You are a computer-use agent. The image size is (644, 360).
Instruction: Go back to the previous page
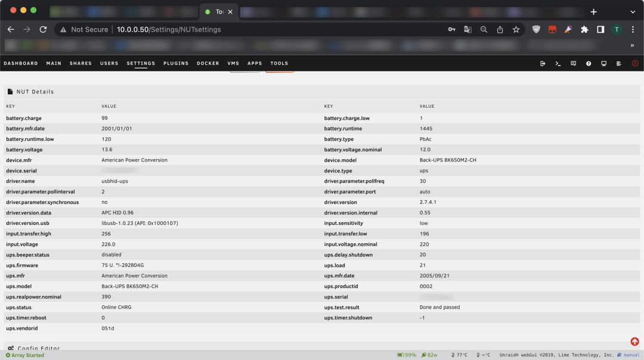pyautogui.click(x=11, y=30)
